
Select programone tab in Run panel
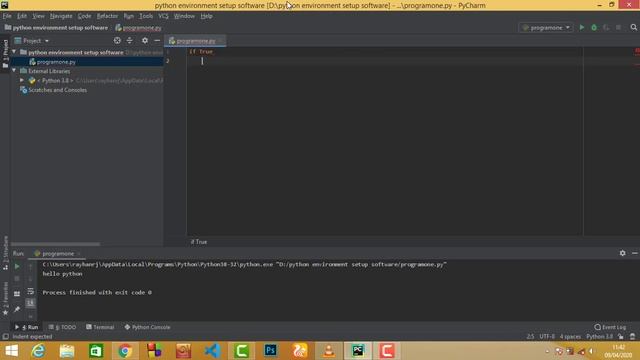tap(58, 253)
